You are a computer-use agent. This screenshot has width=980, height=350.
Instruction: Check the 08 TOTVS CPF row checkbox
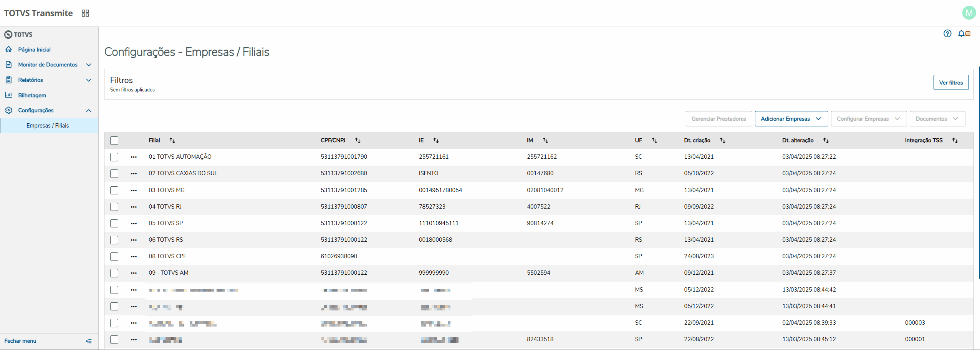pyautogui.click(x=114, y=256)
